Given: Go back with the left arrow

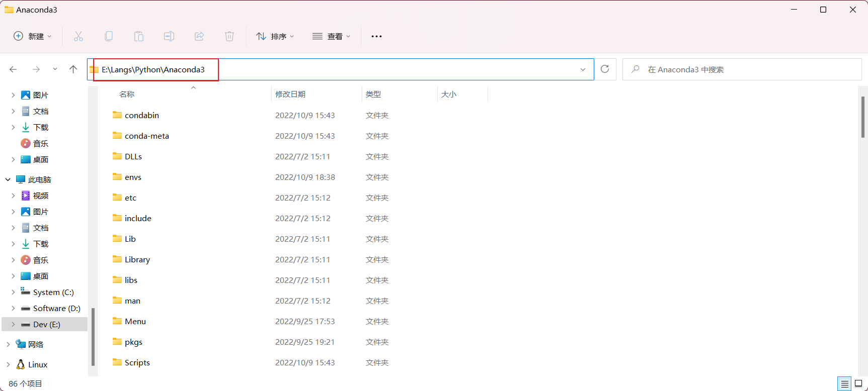Looking at the screenshot, I should point(13,69).
